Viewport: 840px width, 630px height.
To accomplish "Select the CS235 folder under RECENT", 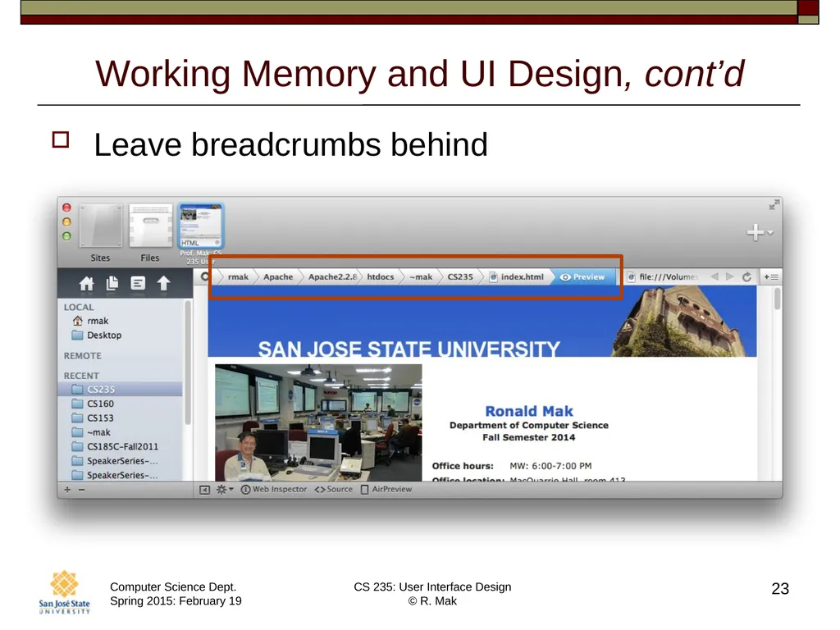I will click(x=121, y=389).
